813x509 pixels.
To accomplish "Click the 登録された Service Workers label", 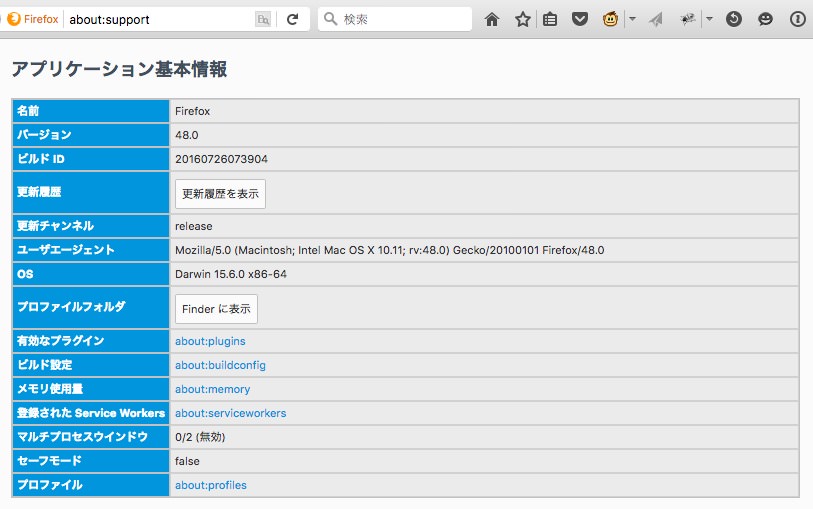I will pos(91,413).
